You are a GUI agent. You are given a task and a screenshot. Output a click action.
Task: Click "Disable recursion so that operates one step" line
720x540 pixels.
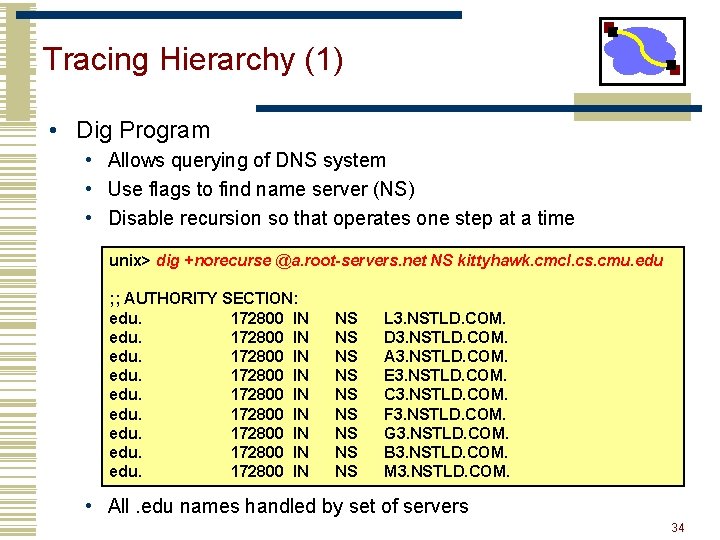[x=341, y=218]
